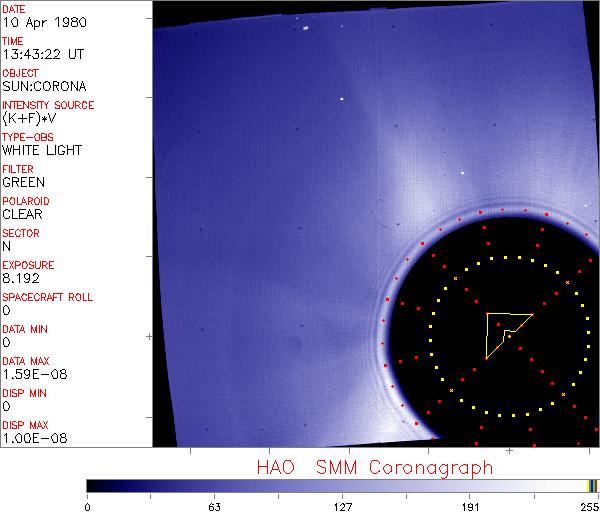Image resolution: width=600 pixels, height=512 pixels.
Task: Click the GREEN filter value
Action: pyautogui.click(x=23, y=182)
